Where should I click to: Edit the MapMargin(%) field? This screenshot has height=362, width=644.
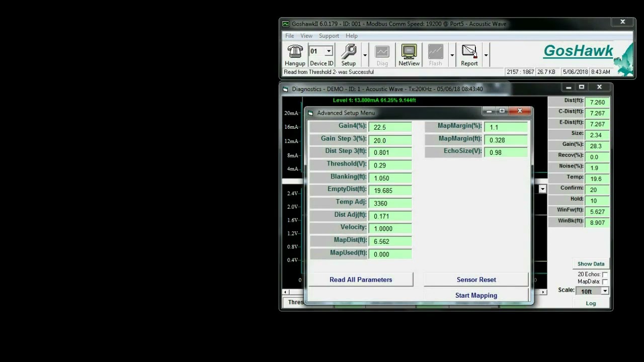pyautogui.click(x=506, y=127)
